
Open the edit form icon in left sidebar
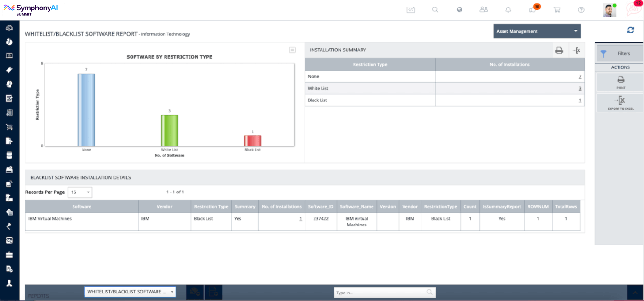pos(9,98)
